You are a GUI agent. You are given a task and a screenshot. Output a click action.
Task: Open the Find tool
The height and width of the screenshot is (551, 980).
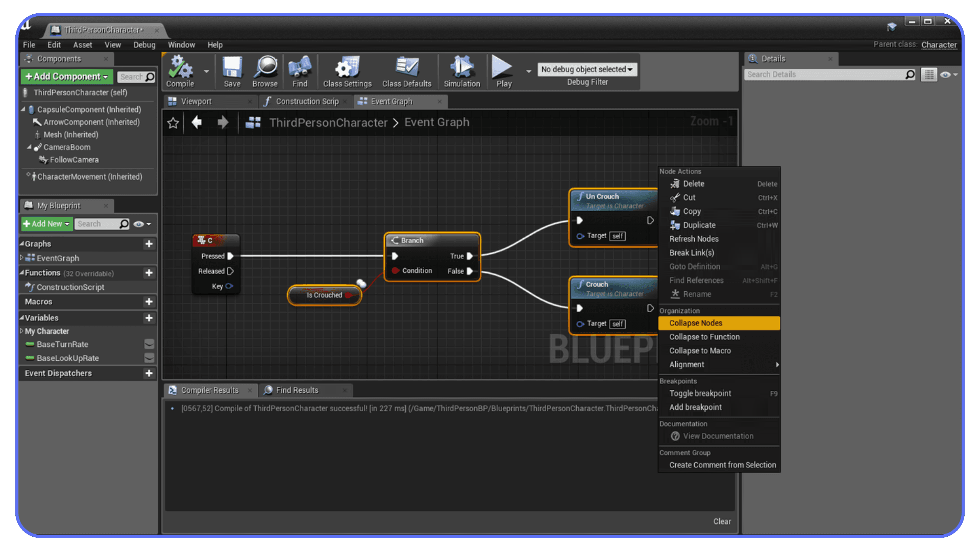click(x=300, y=71)
